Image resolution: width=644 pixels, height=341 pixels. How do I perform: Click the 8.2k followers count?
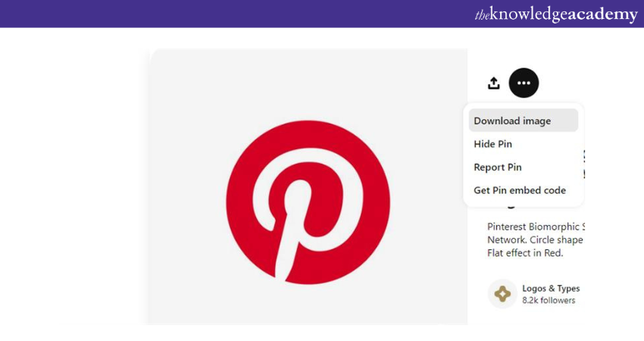click(549, 301)
